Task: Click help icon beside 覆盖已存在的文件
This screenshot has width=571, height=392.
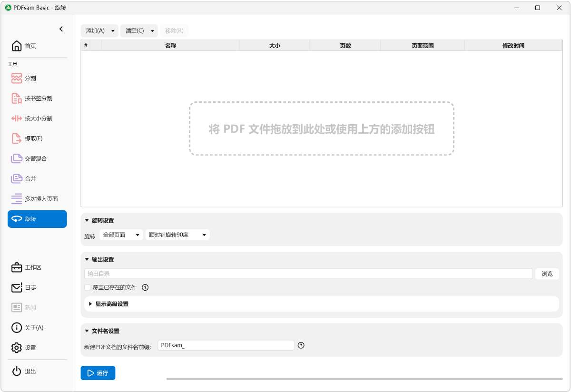Action: pos(145,287)
